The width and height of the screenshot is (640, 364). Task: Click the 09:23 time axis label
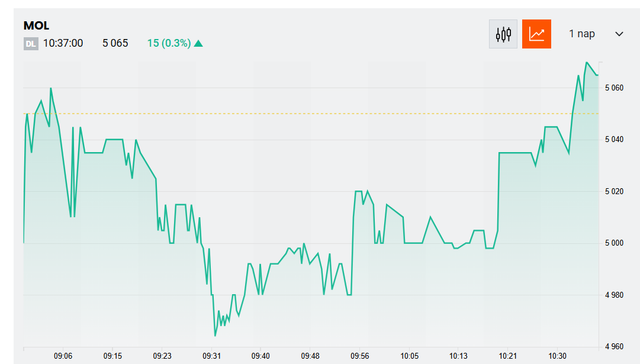(162, 356)
